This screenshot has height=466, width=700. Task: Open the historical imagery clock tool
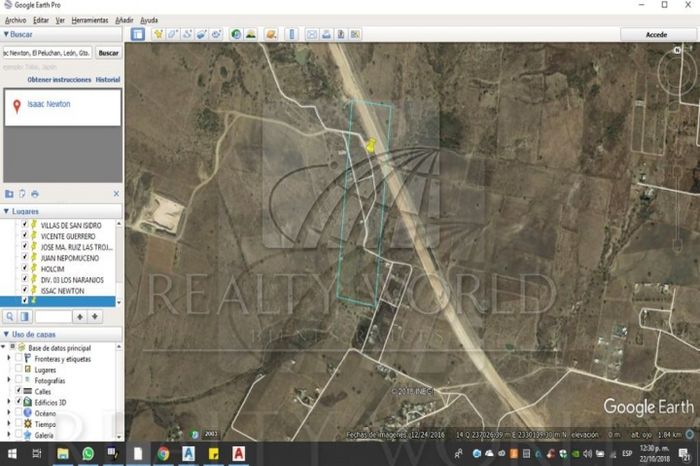pyautogui.click(x=237, y=34)
